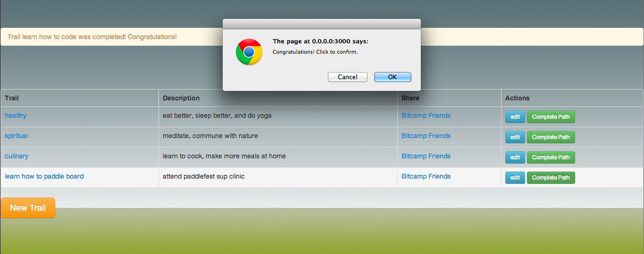This screenshot has height=254, width=644.
Task: Click dialog message 'Congratulations! Click to confirm.'
Action: pos(315,52)
